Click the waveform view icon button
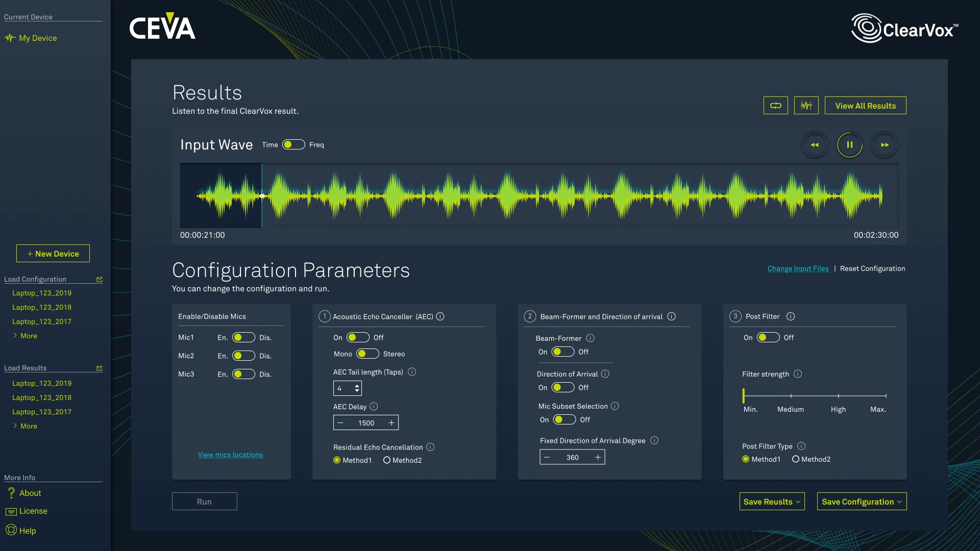The height and width of the screenshot is (551, 980). click(x=806, y=106)
